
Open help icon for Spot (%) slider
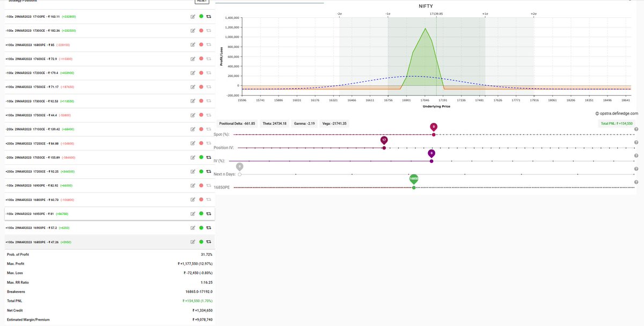pos(636,129)
